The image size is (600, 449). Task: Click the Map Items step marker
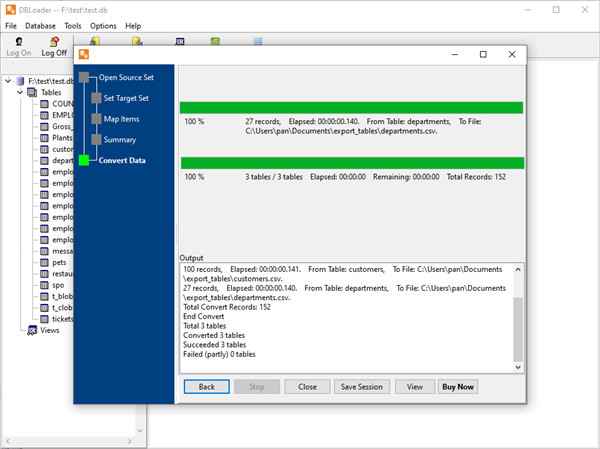(x=95, y=119)
